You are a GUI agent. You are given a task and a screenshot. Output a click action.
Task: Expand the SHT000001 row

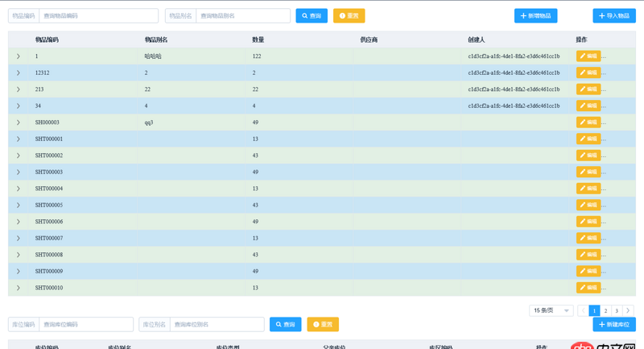point(18,139)
